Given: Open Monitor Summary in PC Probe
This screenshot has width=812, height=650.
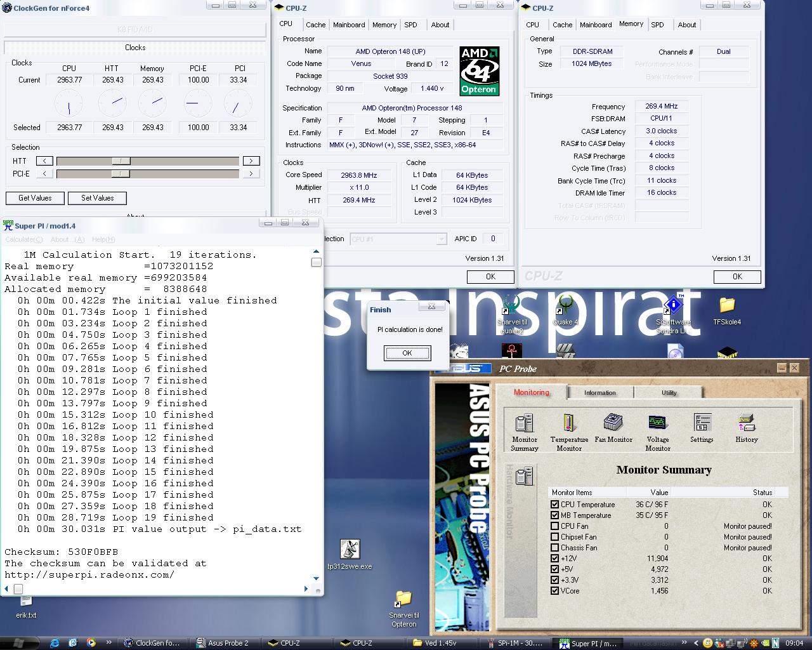Looking at the screenshot, I should point(525,432).
